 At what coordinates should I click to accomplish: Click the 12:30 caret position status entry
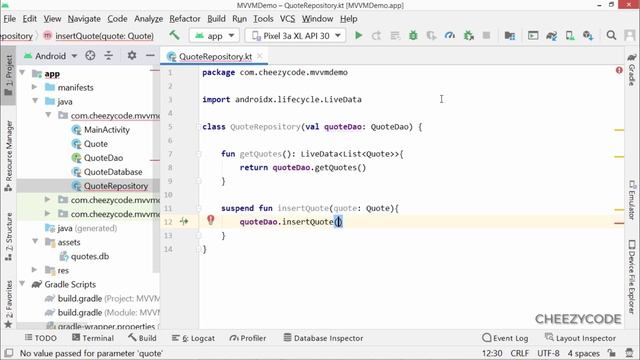pyautogui.click(x=492, y=353)
